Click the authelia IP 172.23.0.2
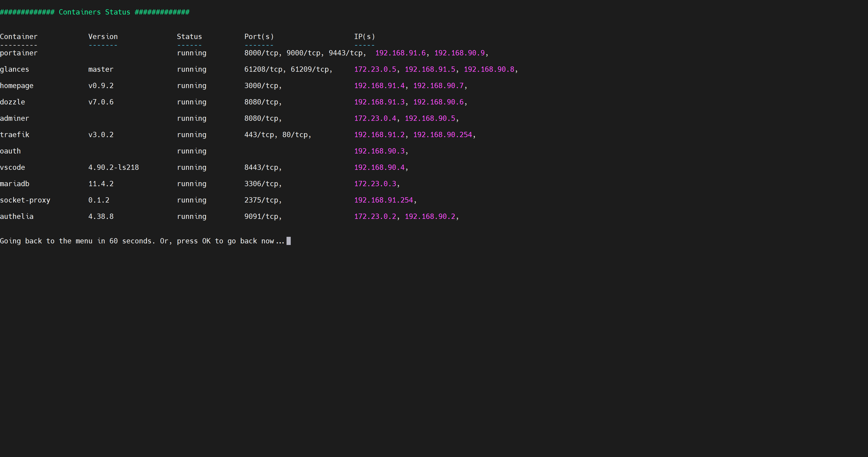 375,217
